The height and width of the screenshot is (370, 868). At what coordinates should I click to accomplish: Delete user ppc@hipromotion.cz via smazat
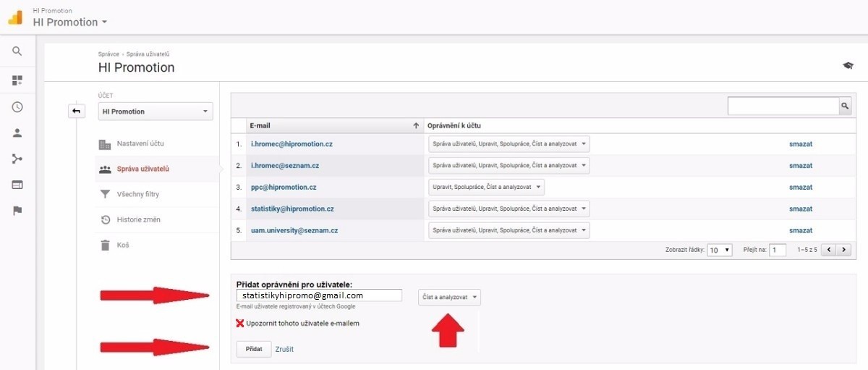coord(801,187)
